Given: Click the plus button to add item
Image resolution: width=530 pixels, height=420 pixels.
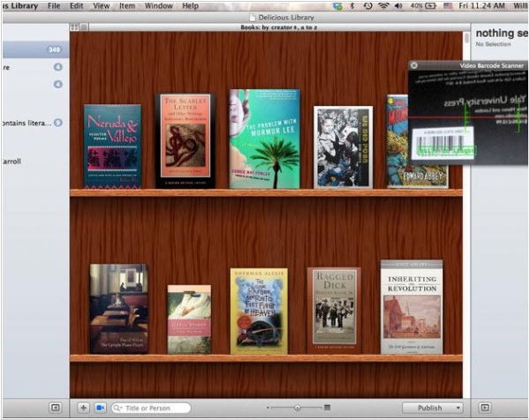Looking at the screenshot, I should pyautogui.click(x=83, y=408).
